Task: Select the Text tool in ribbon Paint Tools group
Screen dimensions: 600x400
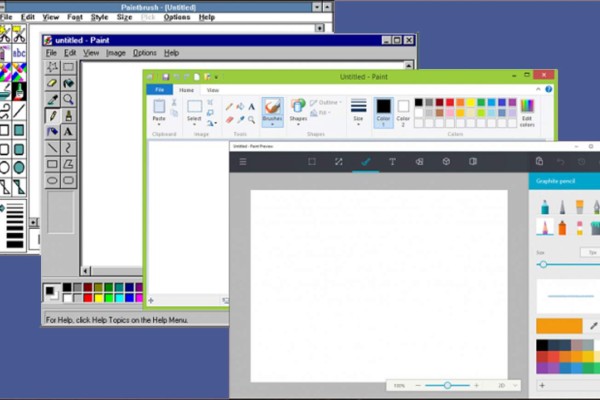Action: (251, 107)
